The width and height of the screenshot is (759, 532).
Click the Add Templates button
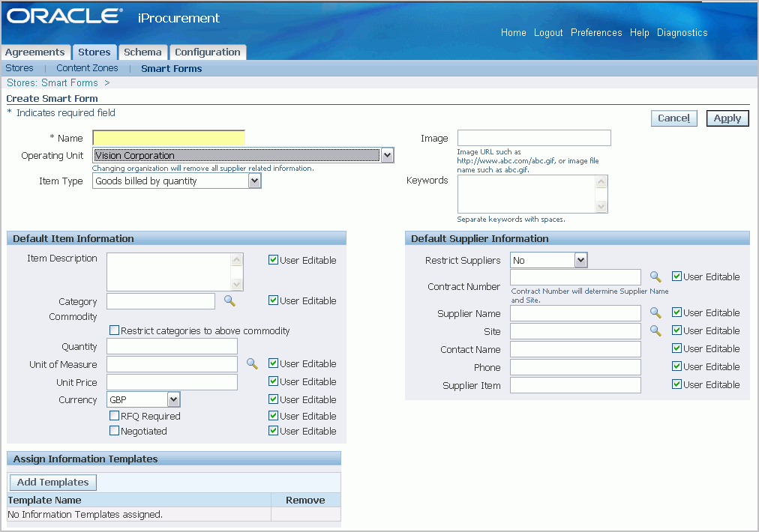(x=52, y=483)
